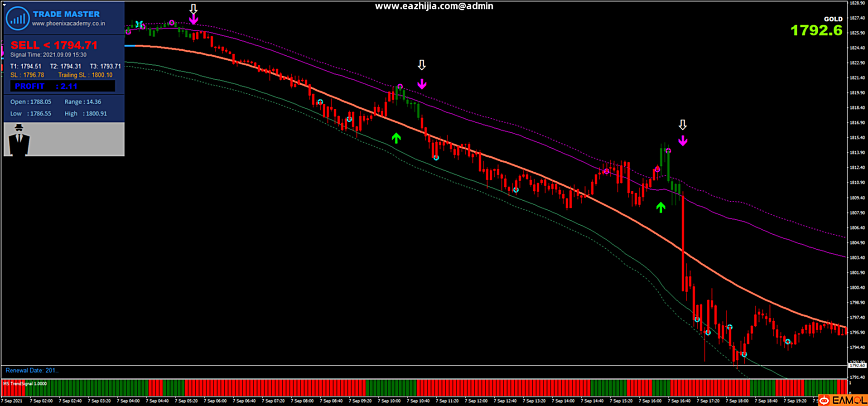Click the MS TrendSignal indicator label

pos(25,384)
